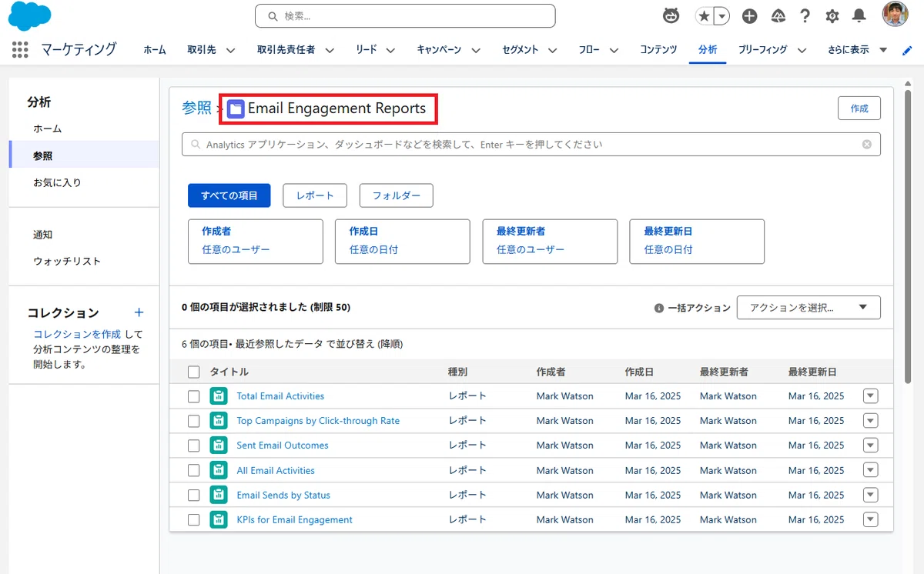Click the edit navigation pencil icon
924x574 pixels.
[907, 51]
